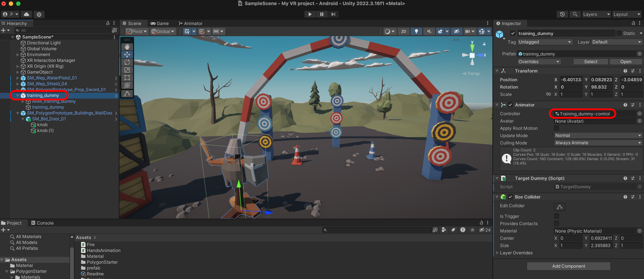644x279 pixels.
Task: Select the Scale tool
Action: [x=127, y=70]
